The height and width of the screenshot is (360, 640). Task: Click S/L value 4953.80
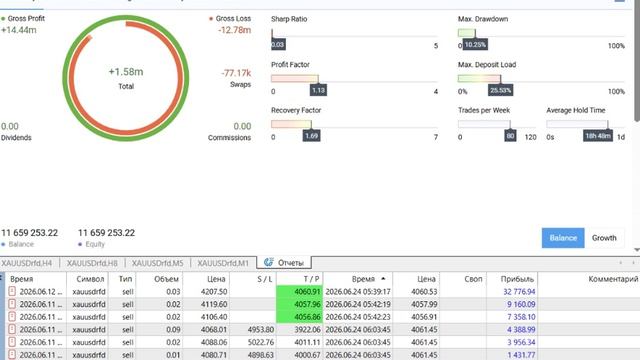[261, 329]
